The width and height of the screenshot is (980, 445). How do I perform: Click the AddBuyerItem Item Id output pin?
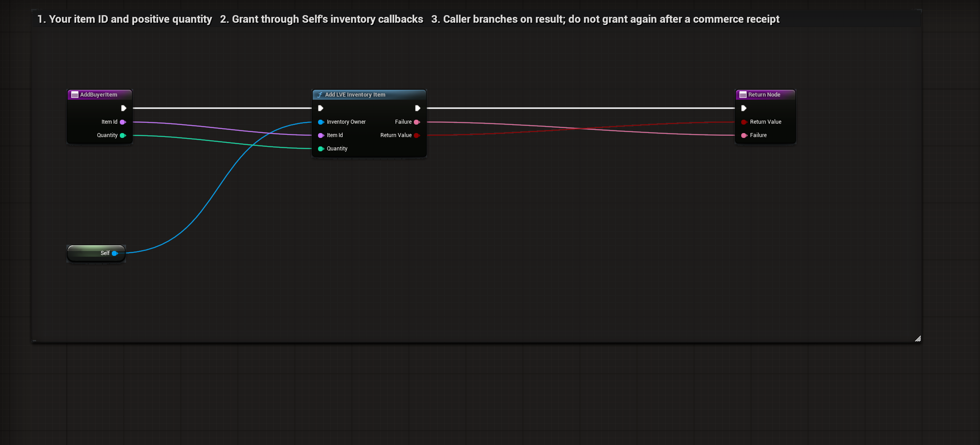point(123,122)
